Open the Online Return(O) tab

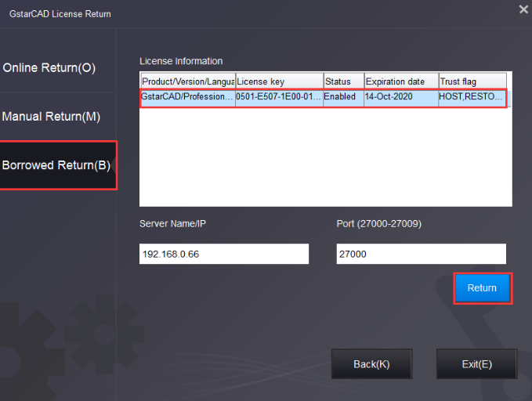tap(58, 67)
